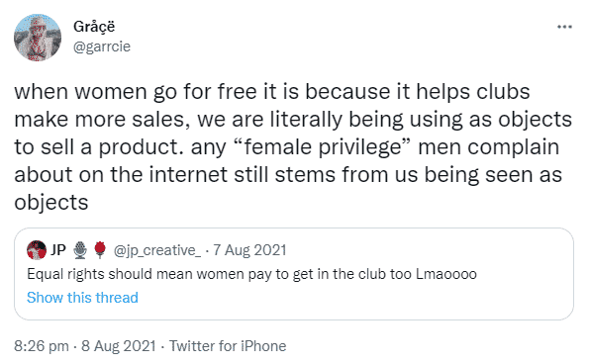Image resolution: width=589 pixels, height=364 pixels.
Task: Click the 'Lmaoooo' word in quoted tweet
Action: (x=446, y=274)
